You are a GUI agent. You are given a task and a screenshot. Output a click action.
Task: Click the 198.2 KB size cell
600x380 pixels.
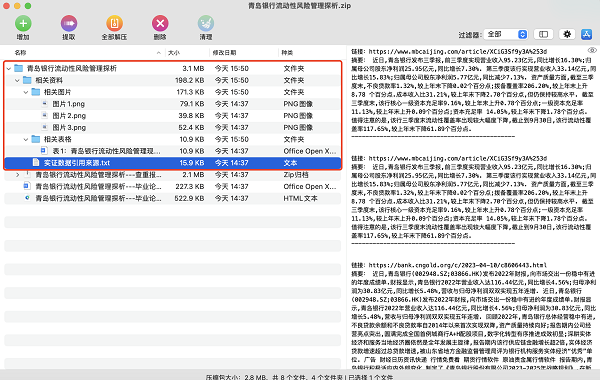click(190, 81)
